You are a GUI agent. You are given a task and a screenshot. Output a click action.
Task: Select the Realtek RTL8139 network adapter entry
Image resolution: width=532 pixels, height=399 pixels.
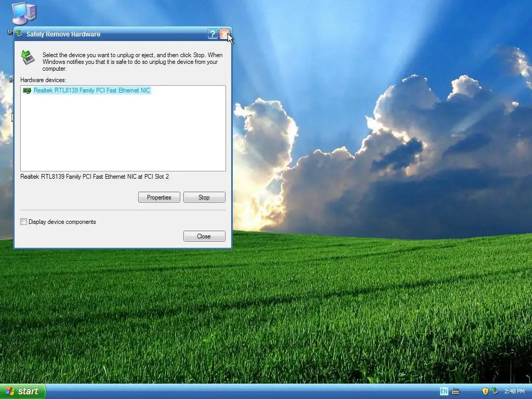tap(91, 90)
